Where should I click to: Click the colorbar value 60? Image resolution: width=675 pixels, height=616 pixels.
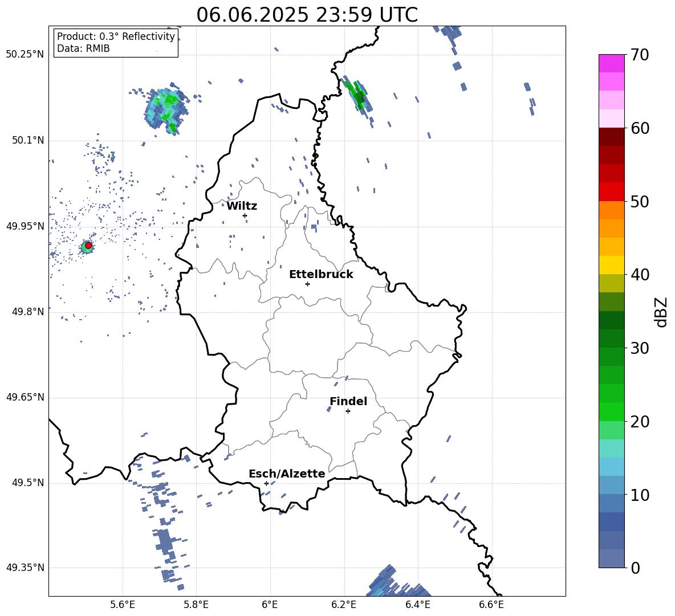click(640, 128)
